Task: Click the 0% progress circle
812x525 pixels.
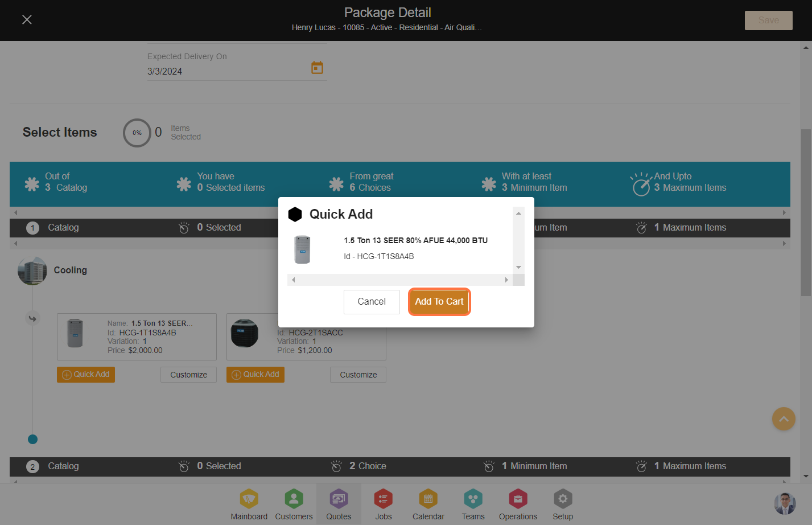Action: [x=137, y=133]
